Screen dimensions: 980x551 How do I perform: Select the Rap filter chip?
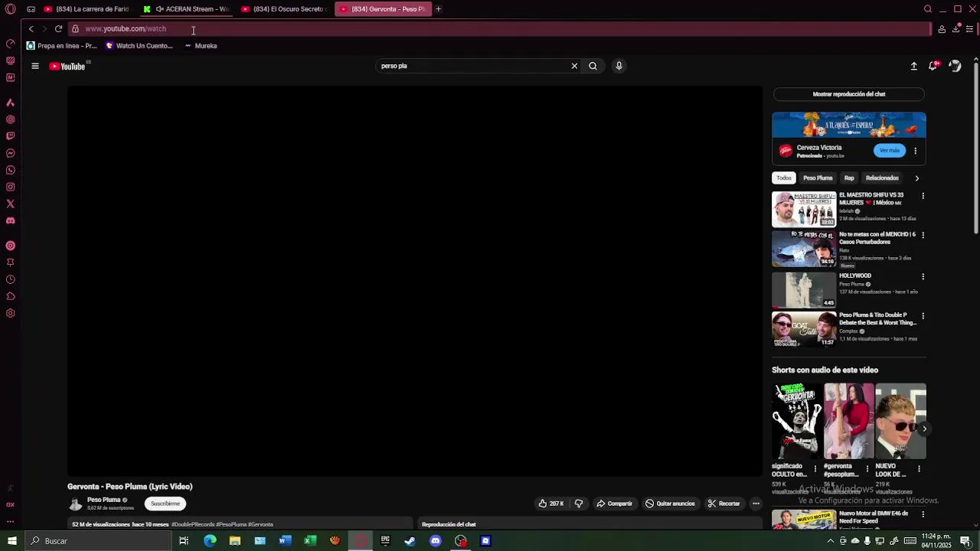(x=849, y=178)
